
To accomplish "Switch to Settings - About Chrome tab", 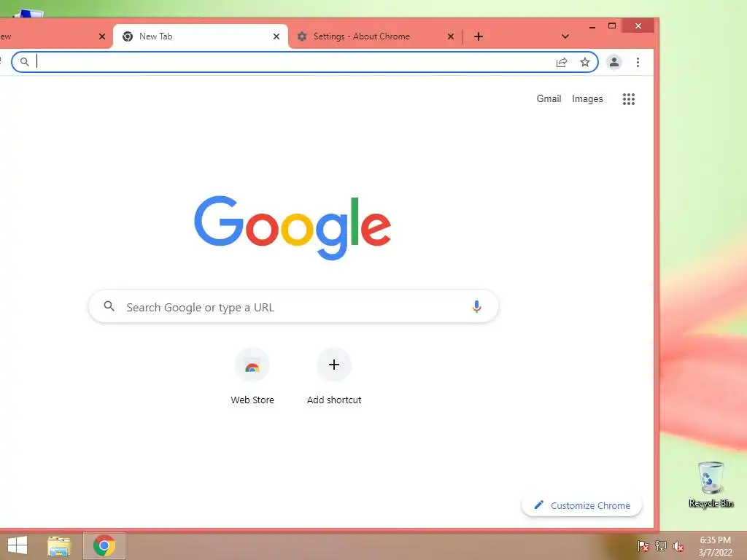I will click(375, 36).
